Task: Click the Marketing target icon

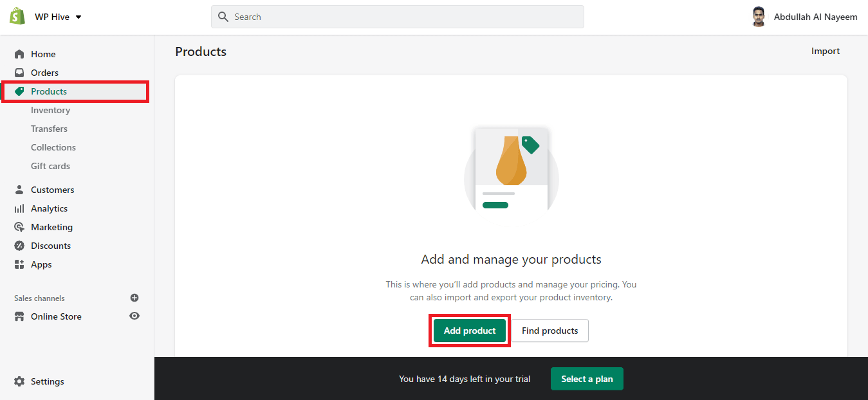Action: point(19,227)
